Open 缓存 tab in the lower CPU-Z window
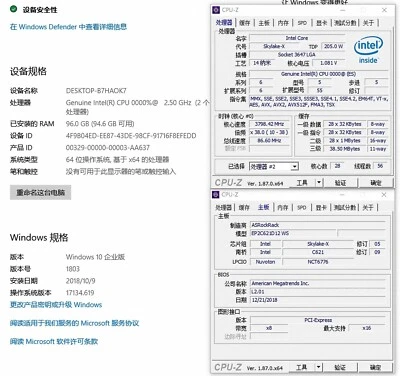 click(244, 207)
